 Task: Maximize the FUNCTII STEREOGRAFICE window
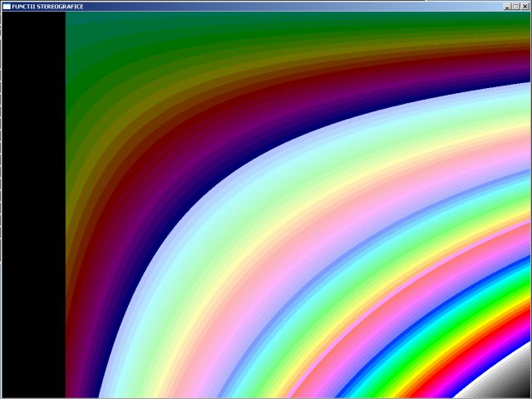pyautogui.click(x=515, y=7)
